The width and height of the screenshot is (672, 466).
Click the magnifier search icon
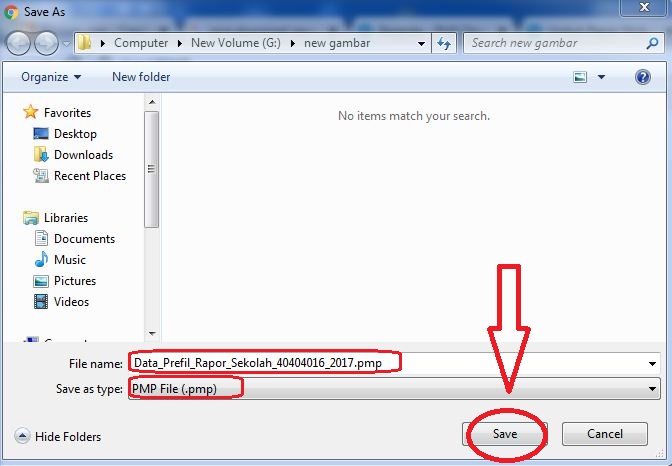pyautogui.click(x=652, y=43)
